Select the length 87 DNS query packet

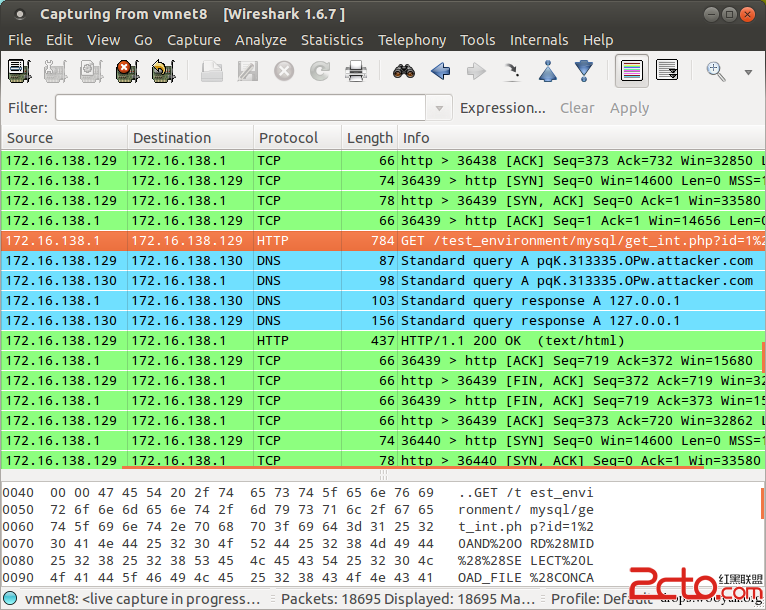click(x=383, y=261)
